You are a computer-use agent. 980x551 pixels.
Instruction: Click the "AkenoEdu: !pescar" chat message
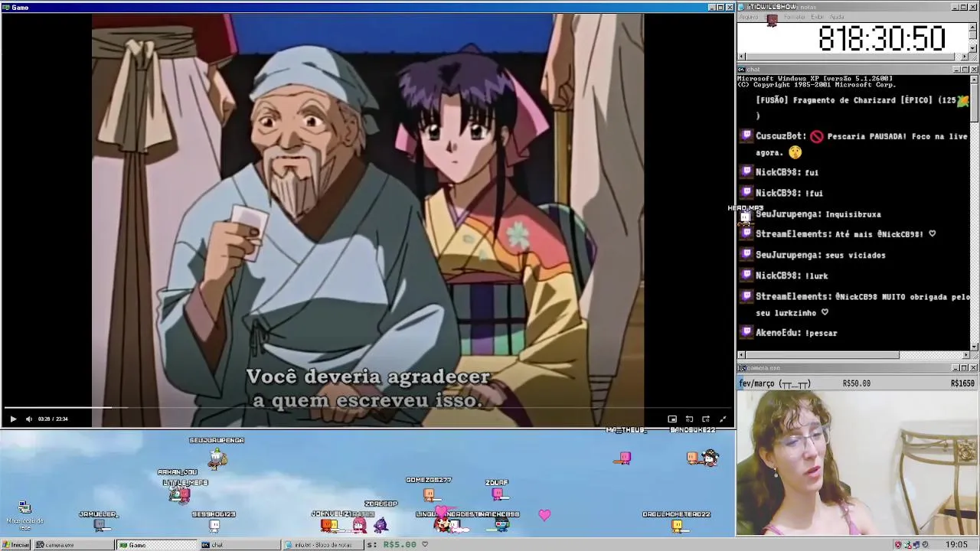pyautogui.click(x=796, y=333)
